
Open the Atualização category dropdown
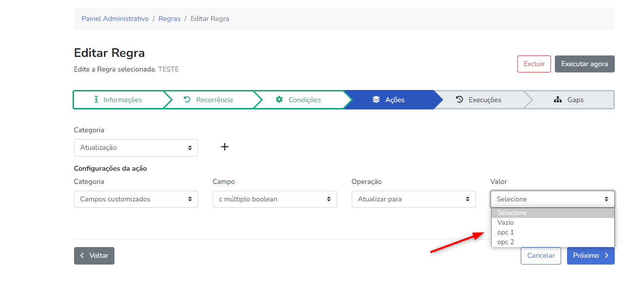click(x=136, y=148)
